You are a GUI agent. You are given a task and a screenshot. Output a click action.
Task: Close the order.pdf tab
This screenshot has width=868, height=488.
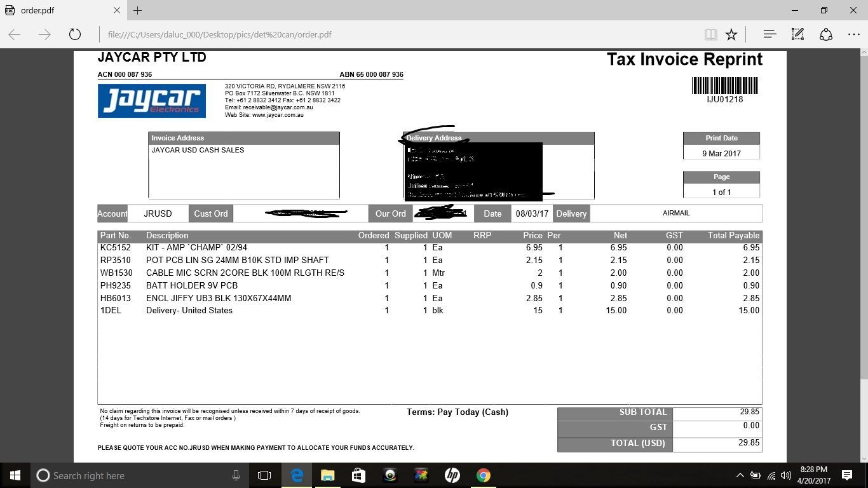pyautogui.click(x=117, y=10)
